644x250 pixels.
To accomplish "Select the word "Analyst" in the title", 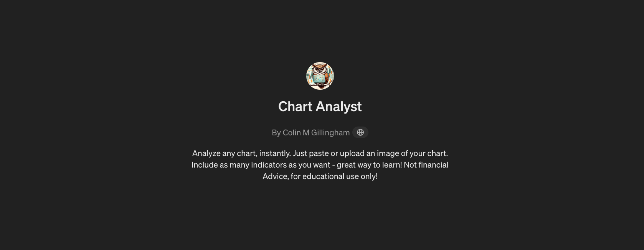I will (x=339, y=107).
